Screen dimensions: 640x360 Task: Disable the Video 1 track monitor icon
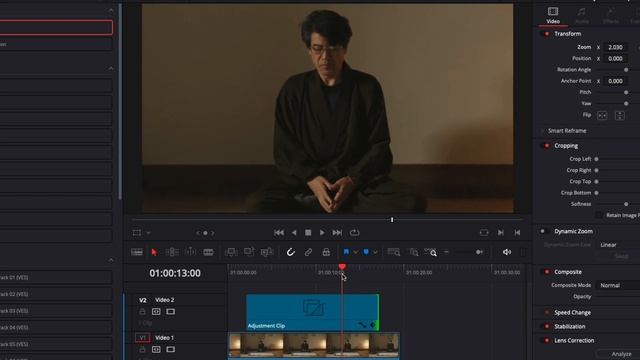[x=171, y=350]
